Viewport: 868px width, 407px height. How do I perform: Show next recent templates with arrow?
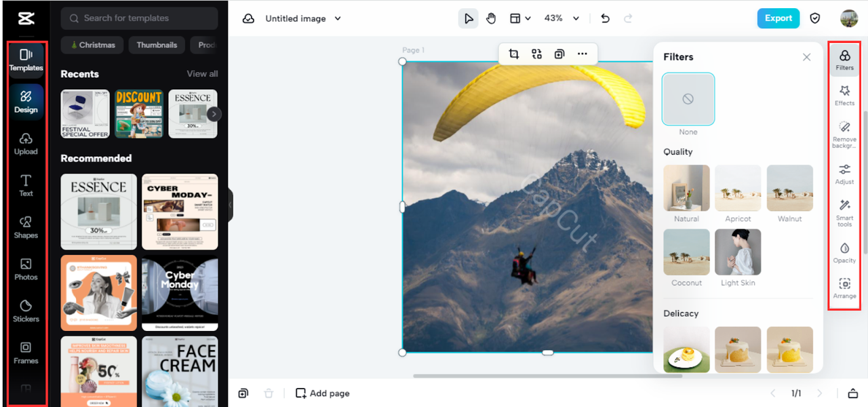[x=214, y=114]
